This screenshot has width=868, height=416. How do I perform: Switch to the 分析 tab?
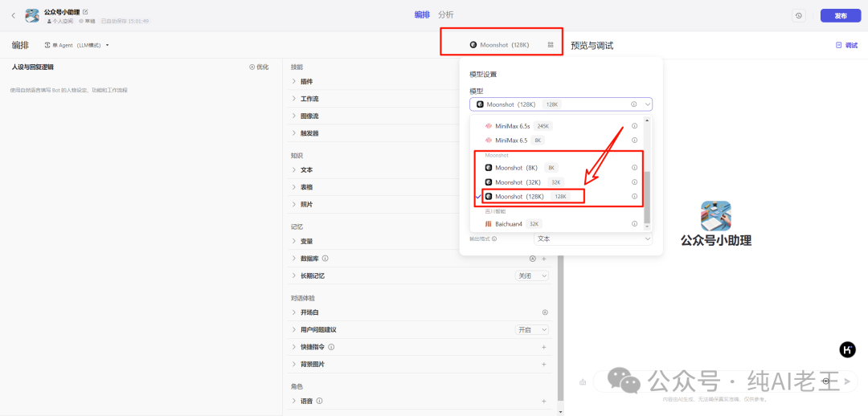click(x=445, y=15)
